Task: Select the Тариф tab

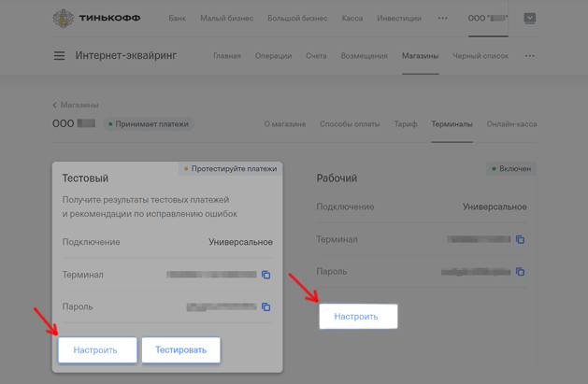Action: point(406,123)
